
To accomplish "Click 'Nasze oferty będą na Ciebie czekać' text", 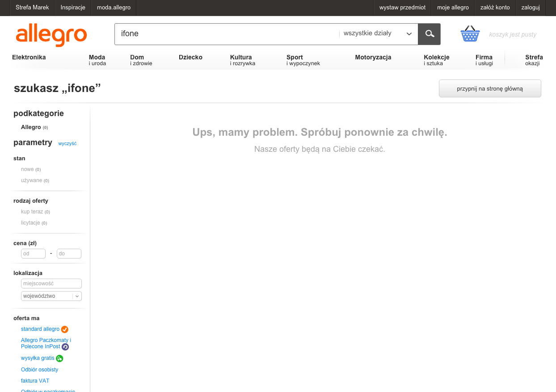I will pyautogui.click(x=320, y=149).
